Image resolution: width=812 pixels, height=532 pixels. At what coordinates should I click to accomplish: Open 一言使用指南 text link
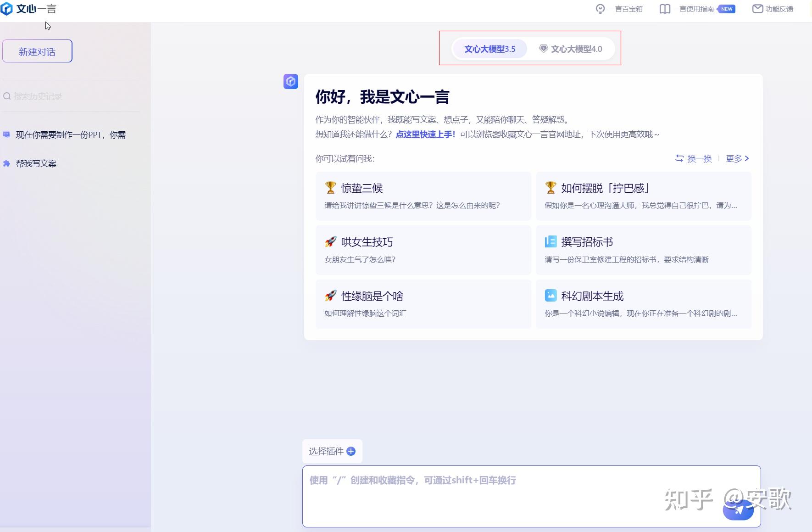[x=693, y=9]
